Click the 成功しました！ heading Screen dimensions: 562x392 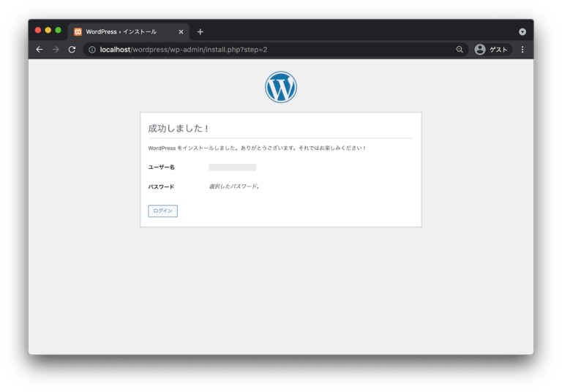pyautogui.click(x=178, y=128)
